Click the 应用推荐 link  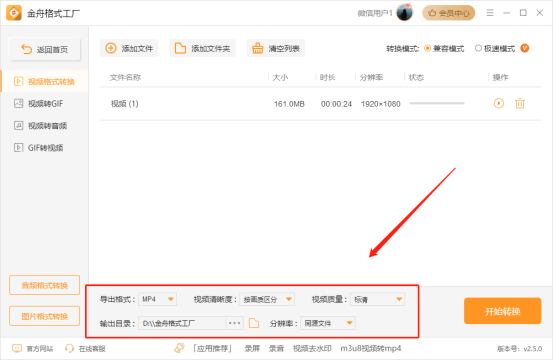click(x=212, y=349)
